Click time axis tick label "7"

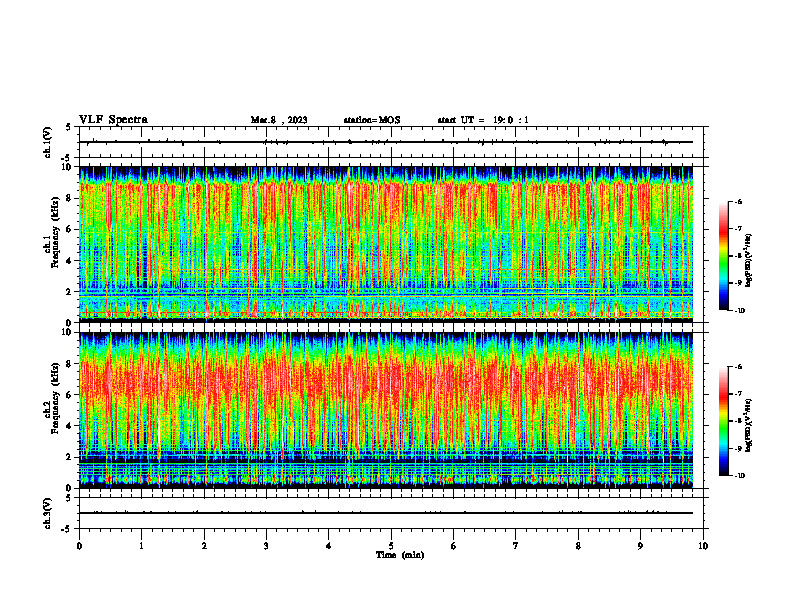(516, 546)
